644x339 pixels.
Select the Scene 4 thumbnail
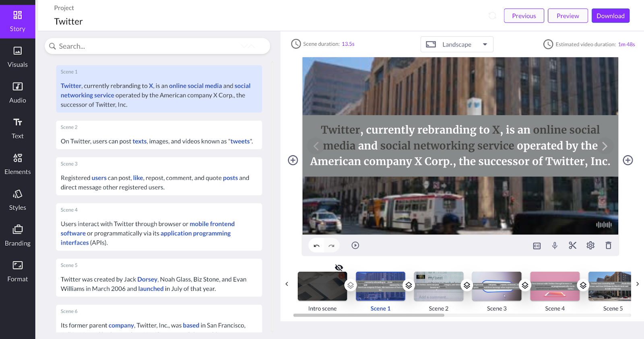pos(555,286)
